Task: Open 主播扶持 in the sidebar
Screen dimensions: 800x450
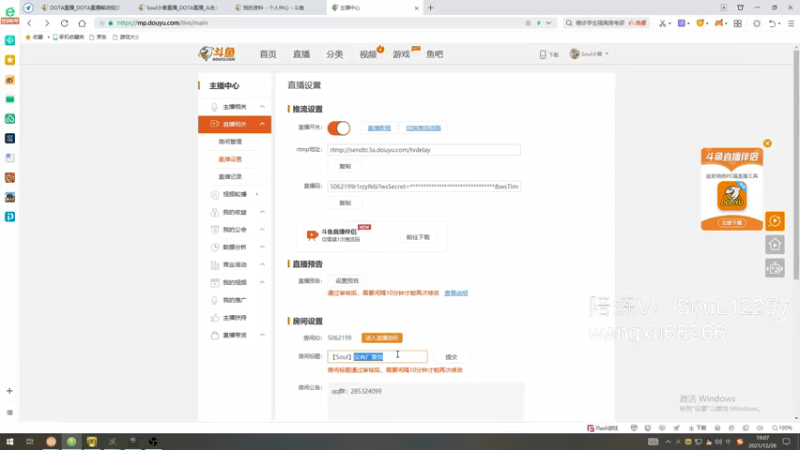Action: pos(235,317)
